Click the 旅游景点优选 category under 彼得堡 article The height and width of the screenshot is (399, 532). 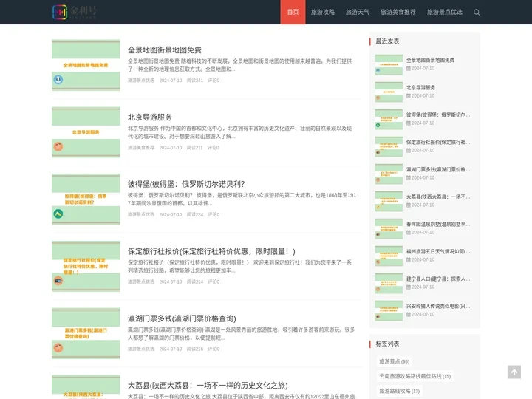click(141, 214)
